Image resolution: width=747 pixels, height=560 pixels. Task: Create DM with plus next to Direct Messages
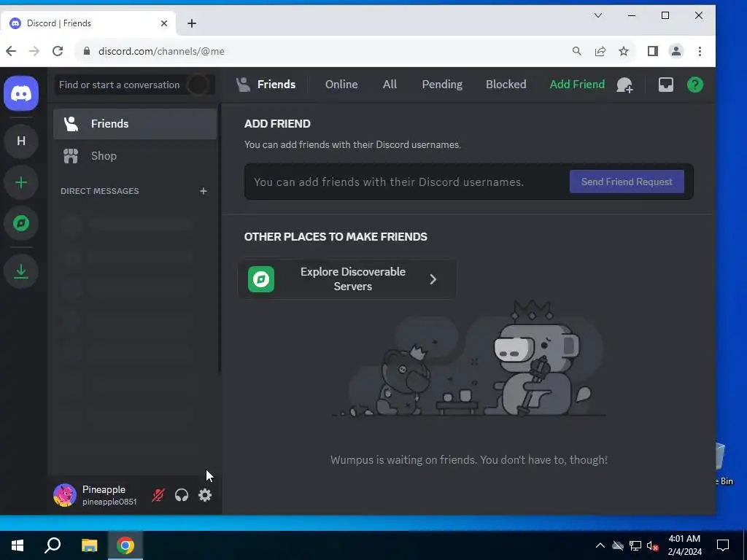204,191
